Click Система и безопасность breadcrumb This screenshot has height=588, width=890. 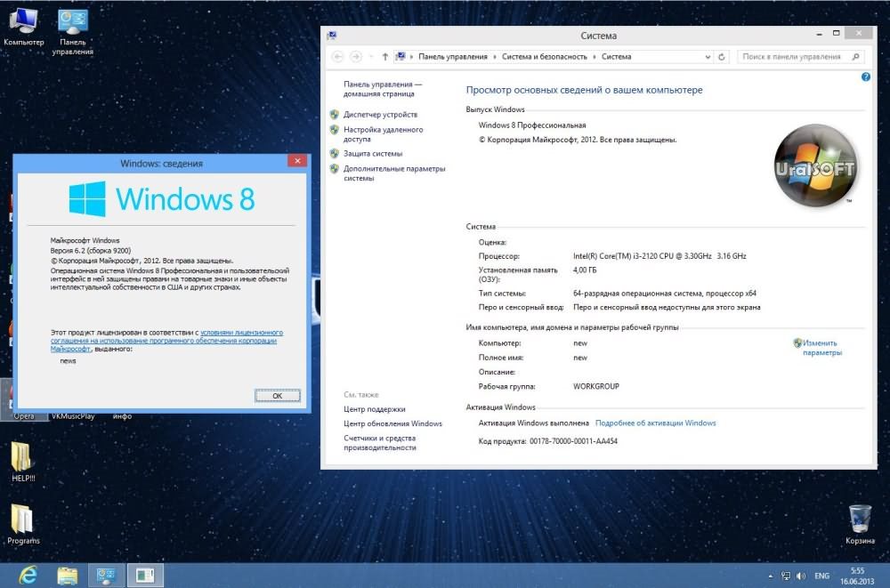[x=544, y=57]
